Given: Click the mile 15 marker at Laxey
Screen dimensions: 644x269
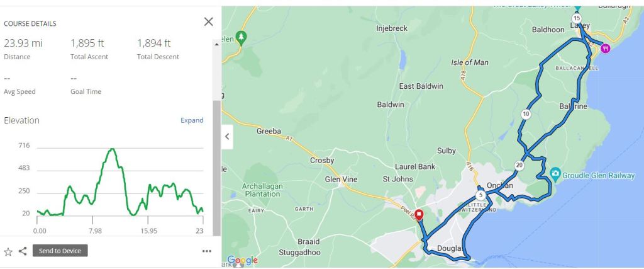Looking at the screenshot, I should pos(577,18).
